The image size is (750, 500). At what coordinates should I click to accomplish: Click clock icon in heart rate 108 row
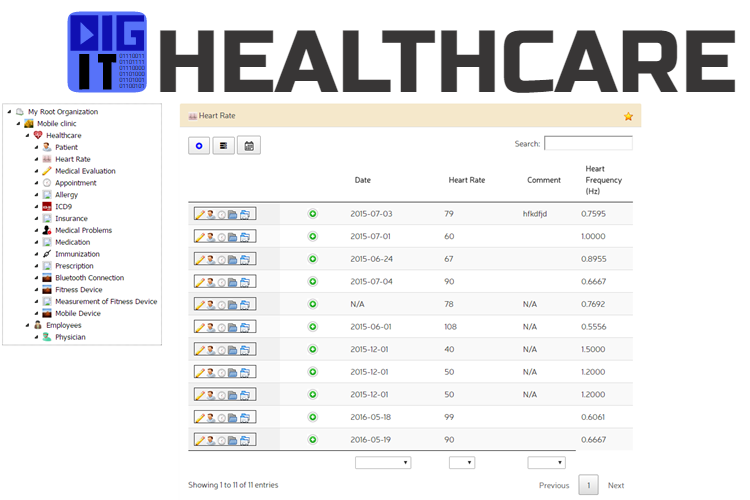(x=221, y=328)
